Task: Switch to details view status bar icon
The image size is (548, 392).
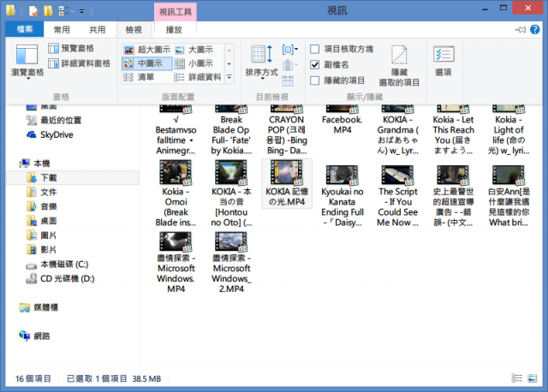Action: 517,378
